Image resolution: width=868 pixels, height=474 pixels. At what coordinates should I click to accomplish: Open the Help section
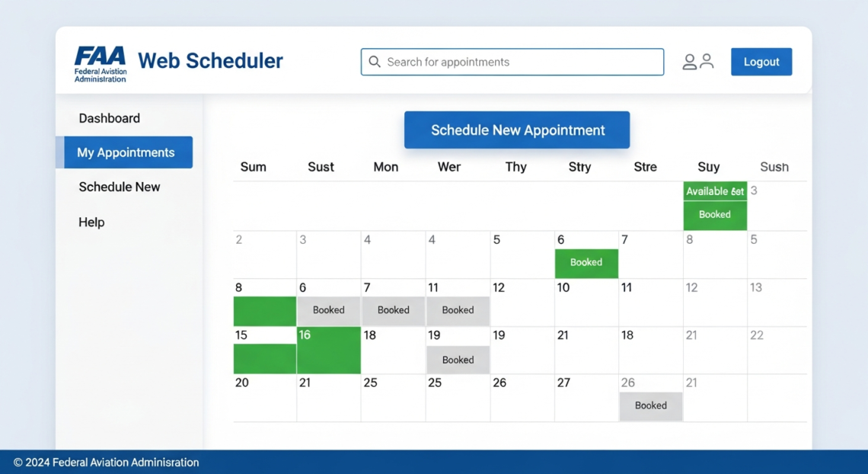point(91,222)
